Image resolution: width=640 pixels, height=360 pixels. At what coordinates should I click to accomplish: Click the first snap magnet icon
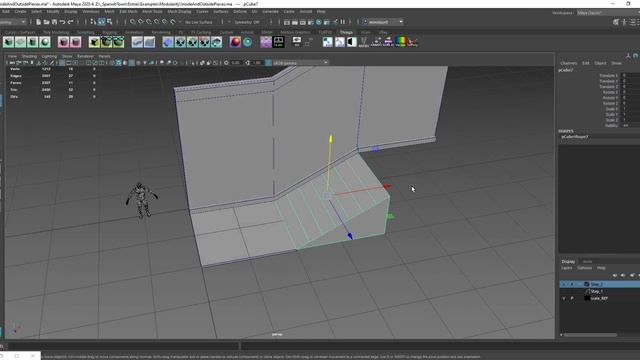pos(133,22)
